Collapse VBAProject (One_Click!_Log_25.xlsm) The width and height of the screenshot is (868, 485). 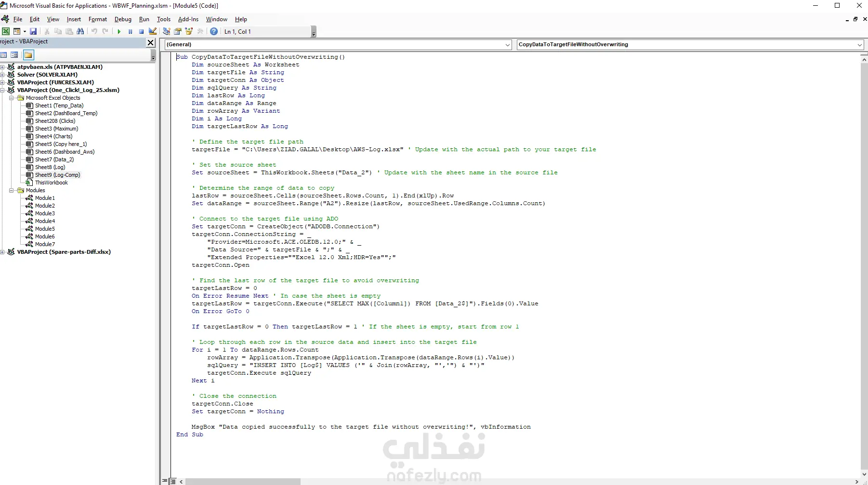[x=2, y=90]
